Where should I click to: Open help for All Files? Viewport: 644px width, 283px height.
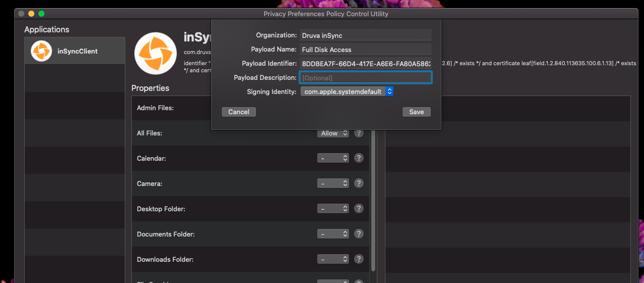[x=359, y=133]
